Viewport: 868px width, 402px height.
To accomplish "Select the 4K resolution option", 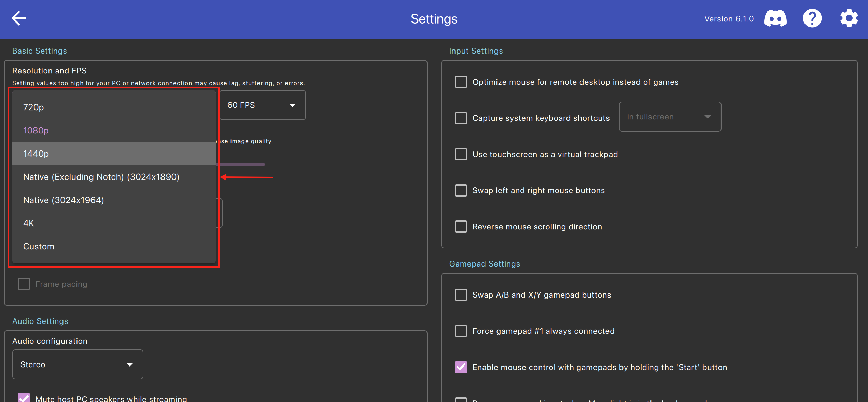I will point(29,223).
